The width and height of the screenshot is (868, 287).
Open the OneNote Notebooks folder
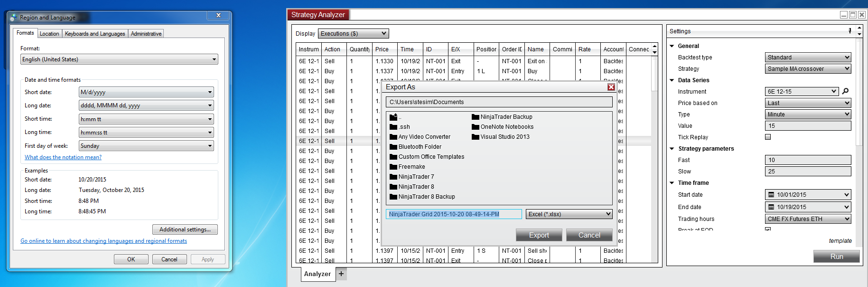point(503,127)
